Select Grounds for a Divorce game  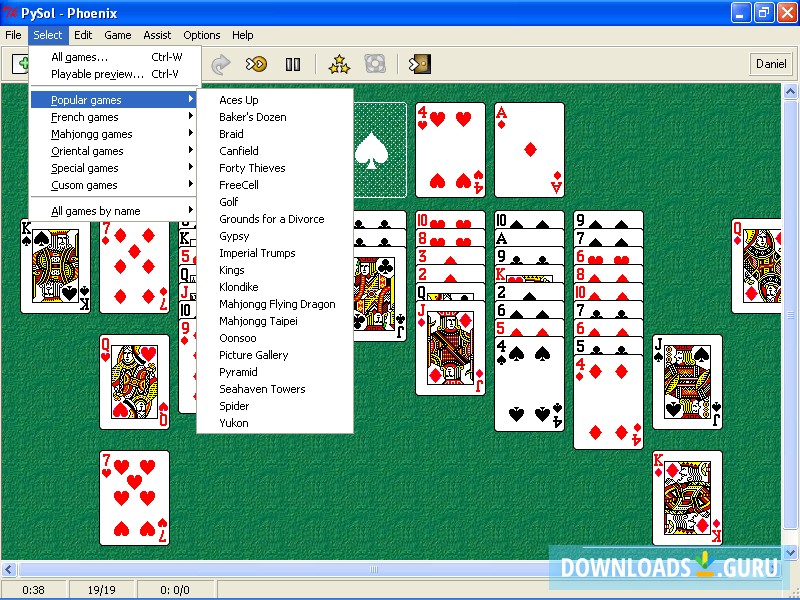pyautogui.click(x=275, y=219)
